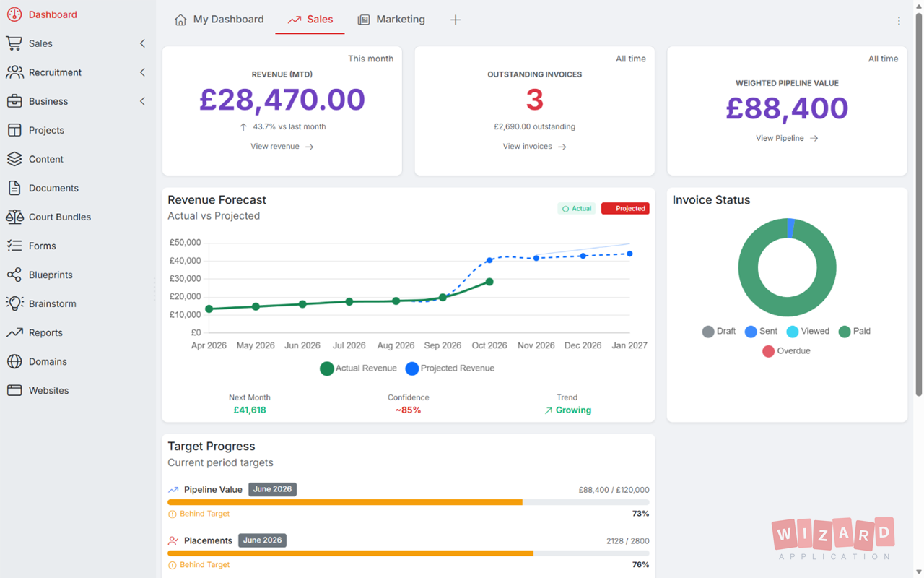Toggle Actual Revenue in chart legend
Viewport: 924px width, 578px height.
click(358, 368)
